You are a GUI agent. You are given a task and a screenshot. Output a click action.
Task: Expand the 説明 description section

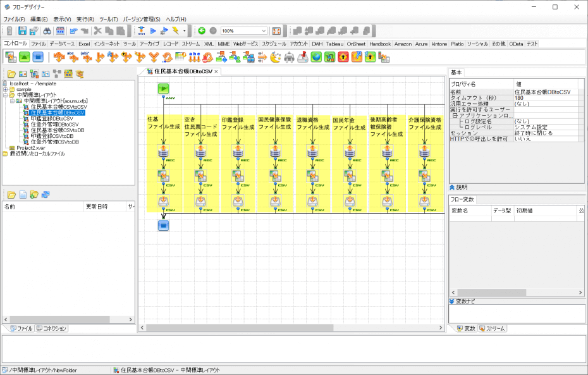(453, 187)
